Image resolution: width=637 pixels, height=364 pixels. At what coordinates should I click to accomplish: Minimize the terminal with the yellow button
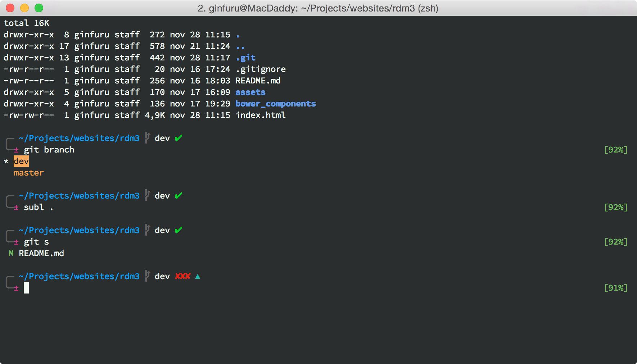24,8
